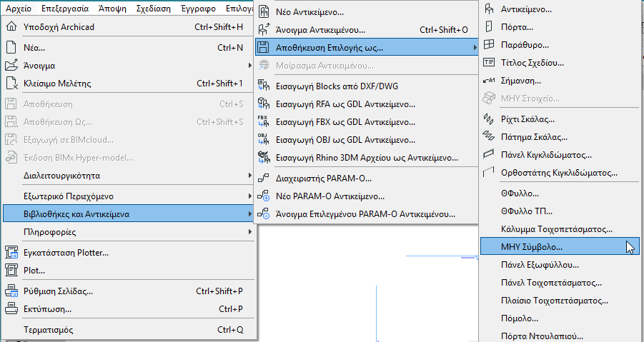The image size is (644, 342).
Task: Click the chair icon for Νέο Αντικείμενο
Action: click(x=264, y=12)
